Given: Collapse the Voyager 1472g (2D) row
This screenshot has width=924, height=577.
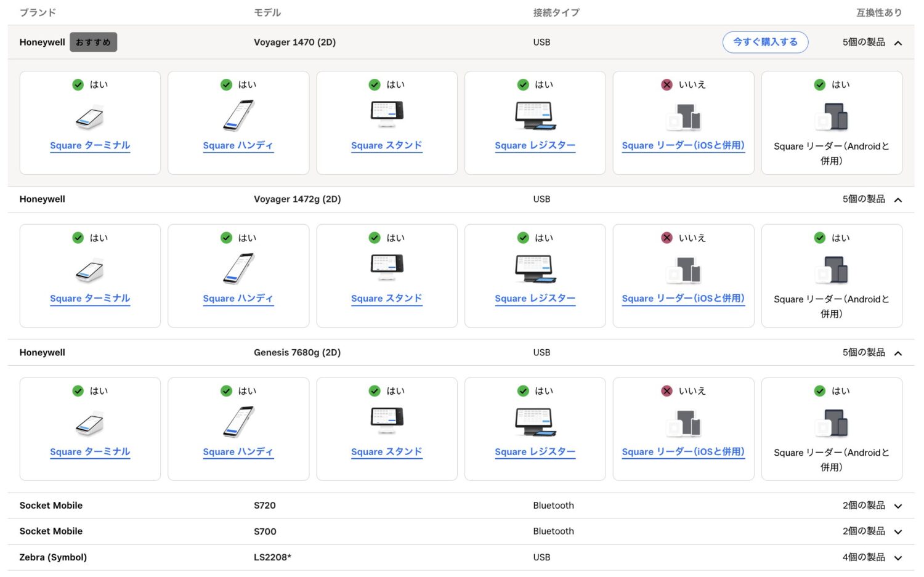Looking at the screenshot, I should [x=898, y=200].
